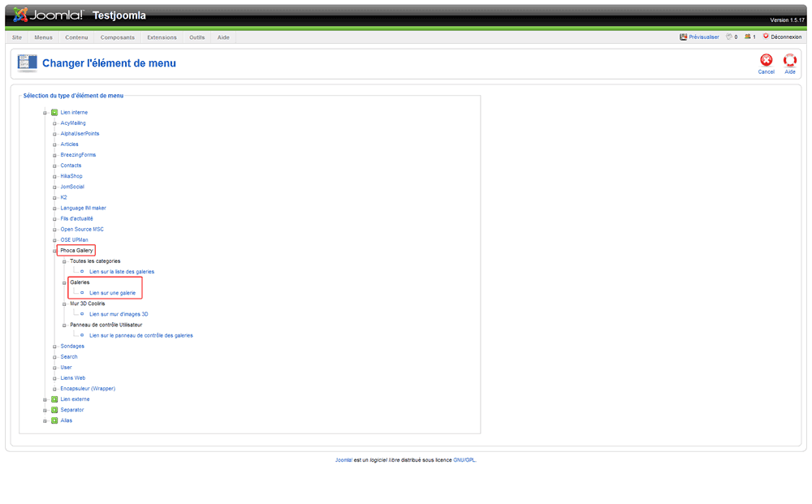Open the Menus menu
The width and height of the screenshot is (812, 504).
pos(44,37)
